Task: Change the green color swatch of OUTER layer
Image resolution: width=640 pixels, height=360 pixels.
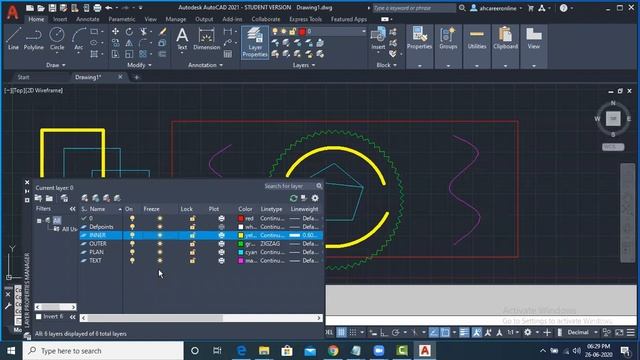Action: coord(241,244)
